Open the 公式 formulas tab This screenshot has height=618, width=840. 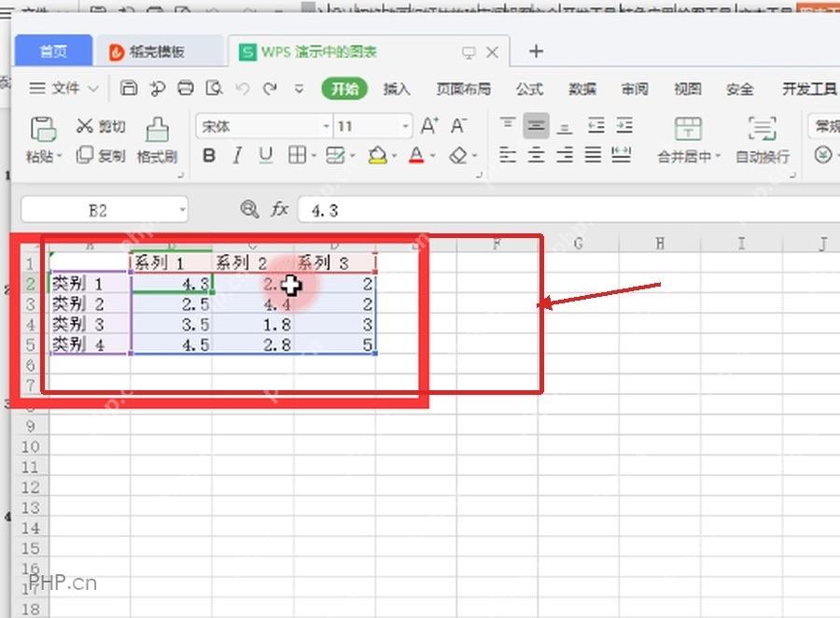click(529, 89)
